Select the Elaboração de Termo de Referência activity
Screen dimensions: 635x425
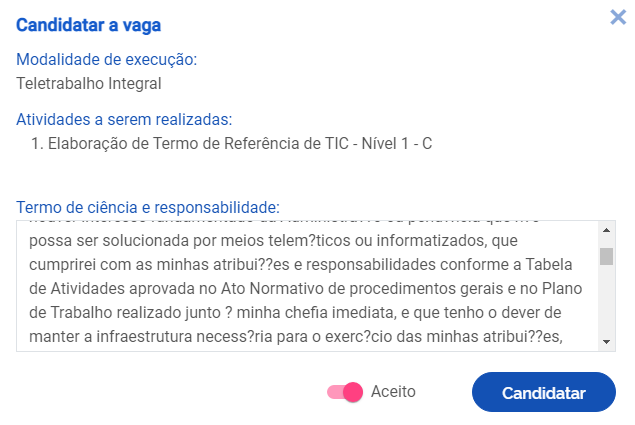[x=240, y=144]
